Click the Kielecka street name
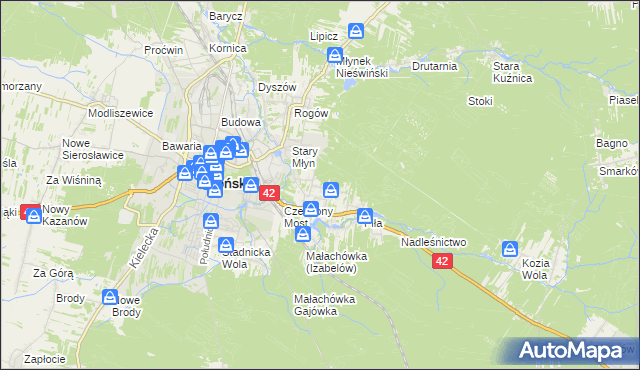The width and height of the screenshot is (640, 370). point(143,248)
